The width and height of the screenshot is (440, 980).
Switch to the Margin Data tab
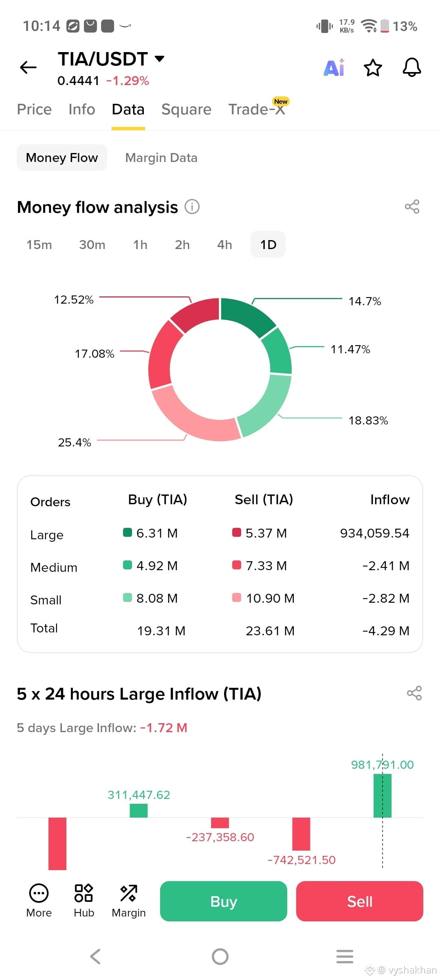161,157
